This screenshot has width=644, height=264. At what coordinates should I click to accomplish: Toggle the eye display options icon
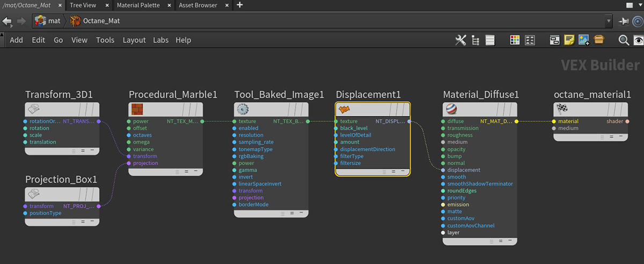point(638,40)
